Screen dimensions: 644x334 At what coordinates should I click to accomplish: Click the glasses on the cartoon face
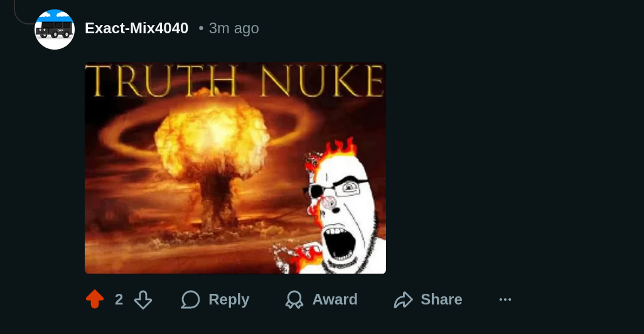(x=338, y=189)
